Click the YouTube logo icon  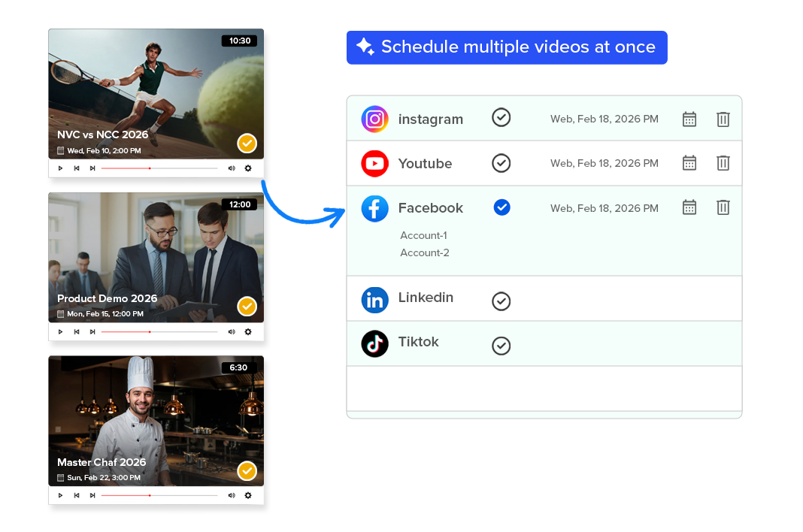click(374, 163)
